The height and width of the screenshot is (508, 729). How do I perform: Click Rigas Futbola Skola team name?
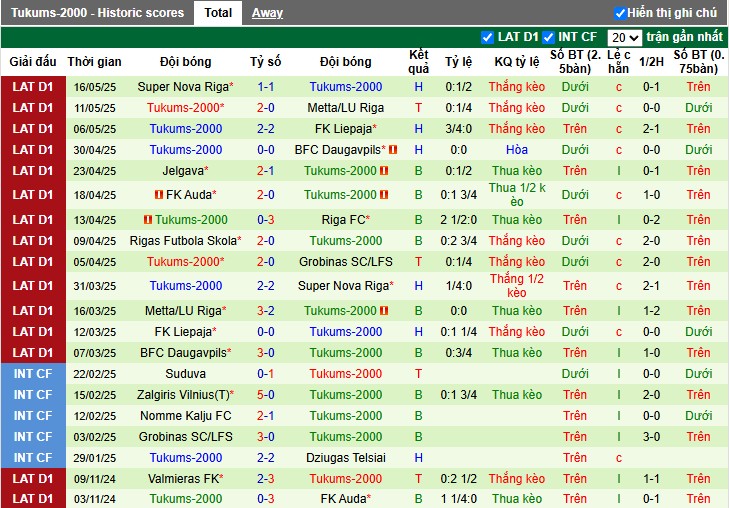(x=183, y=241)
